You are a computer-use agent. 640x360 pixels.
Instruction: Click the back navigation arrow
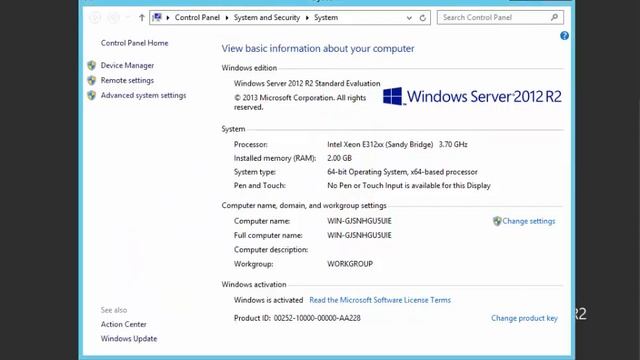point(95,18)
